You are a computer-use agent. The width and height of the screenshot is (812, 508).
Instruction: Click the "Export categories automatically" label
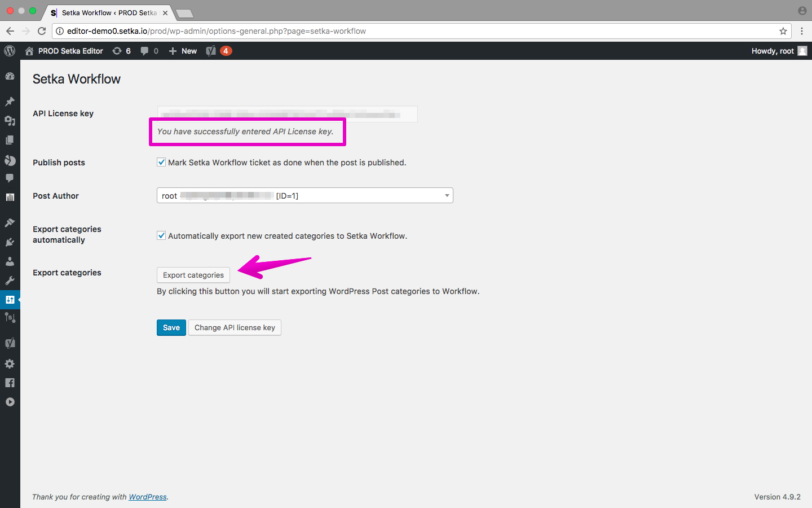click(x=67, y=234)
